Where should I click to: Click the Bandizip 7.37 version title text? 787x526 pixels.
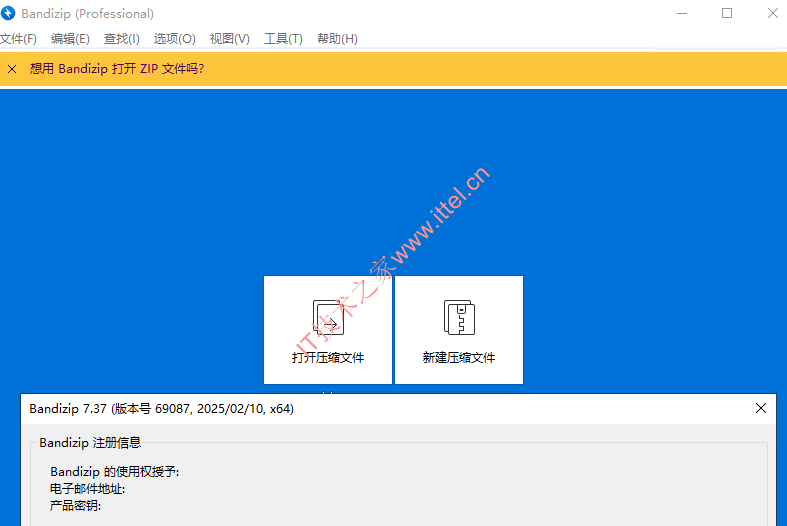162,409
